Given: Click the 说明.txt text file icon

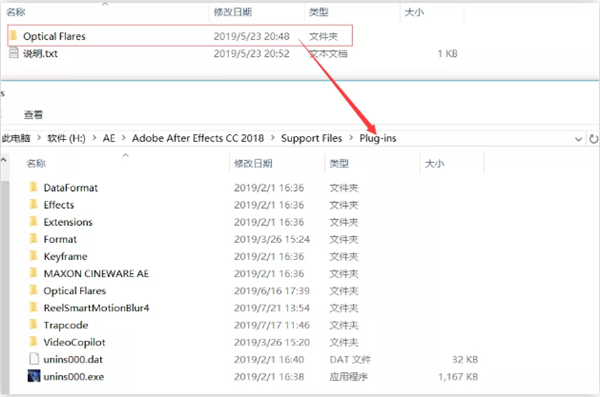Looking at the screenshot, I should [x=13, y=53].
